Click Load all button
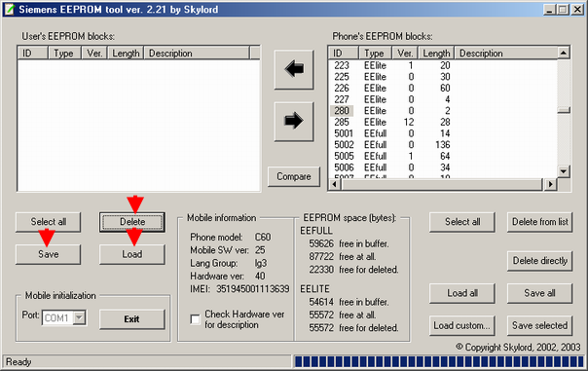Screen dimensions: 588x371 pyautogui.click(x=462, y=293)
